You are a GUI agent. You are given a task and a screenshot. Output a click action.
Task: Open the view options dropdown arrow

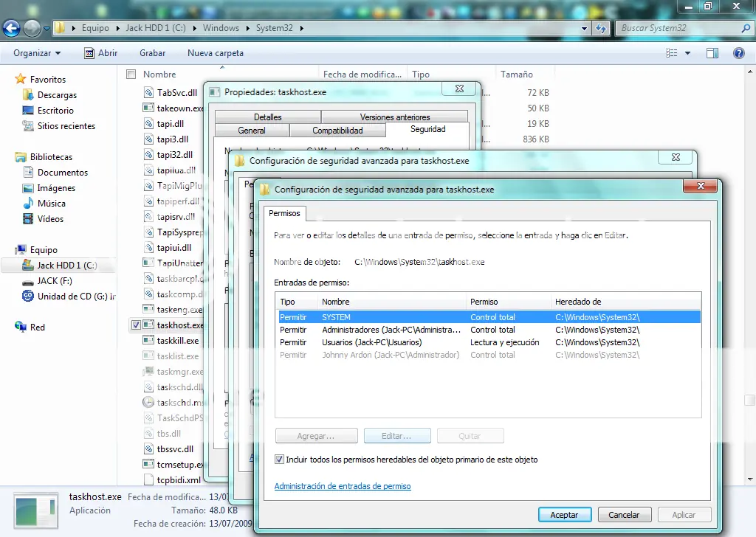tap(687, 53)
